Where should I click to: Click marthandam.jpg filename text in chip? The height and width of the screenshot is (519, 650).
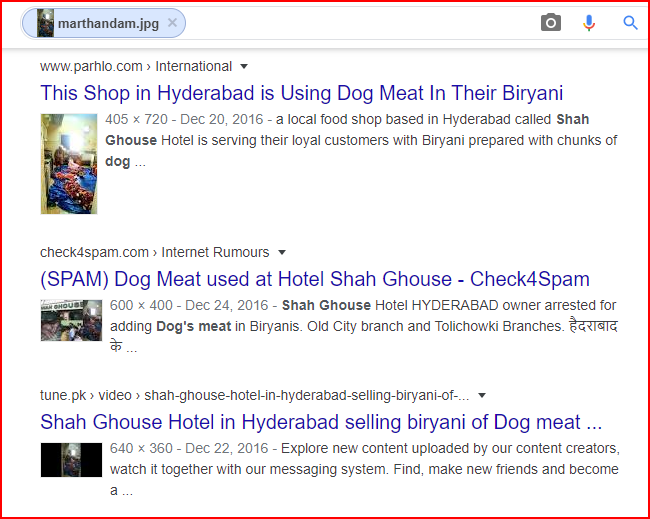[x=108, y=24]
